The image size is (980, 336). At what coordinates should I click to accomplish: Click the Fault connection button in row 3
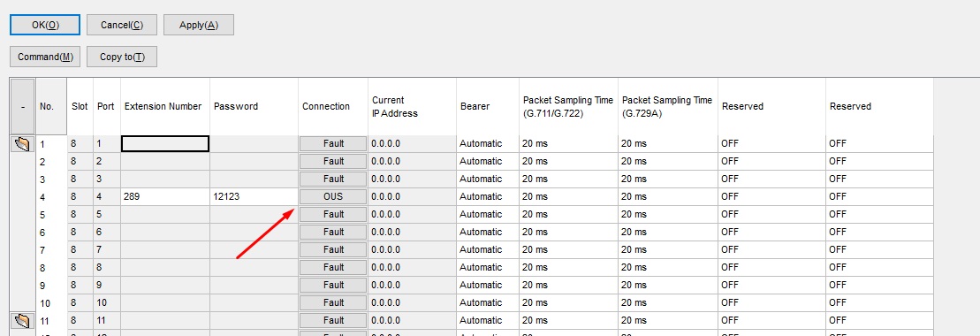point(333,179)
